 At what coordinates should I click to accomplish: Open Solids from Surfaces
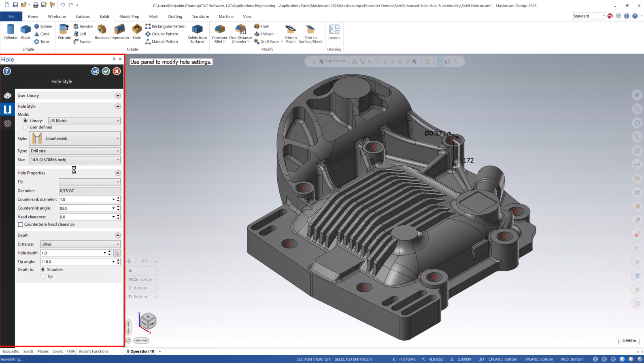tap(197, 34)
